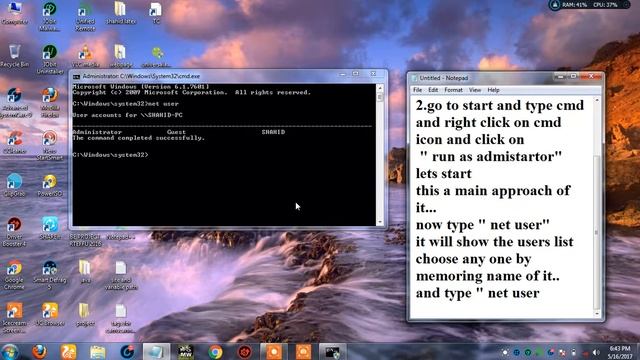Select the Nero StartSmart desktop shortcut
Screen dimensions: 640x360
coord(50,145)
